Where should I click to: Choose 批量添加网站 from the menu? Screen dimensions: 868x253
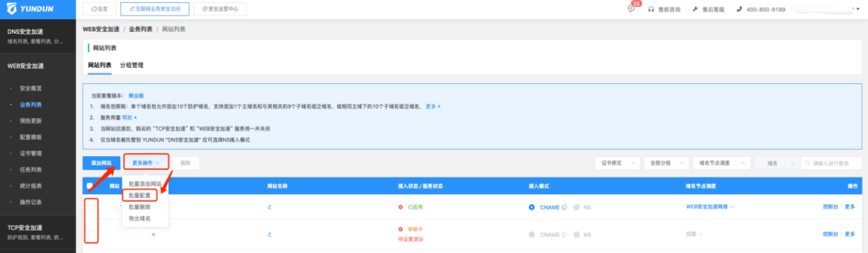click(145, 184)
